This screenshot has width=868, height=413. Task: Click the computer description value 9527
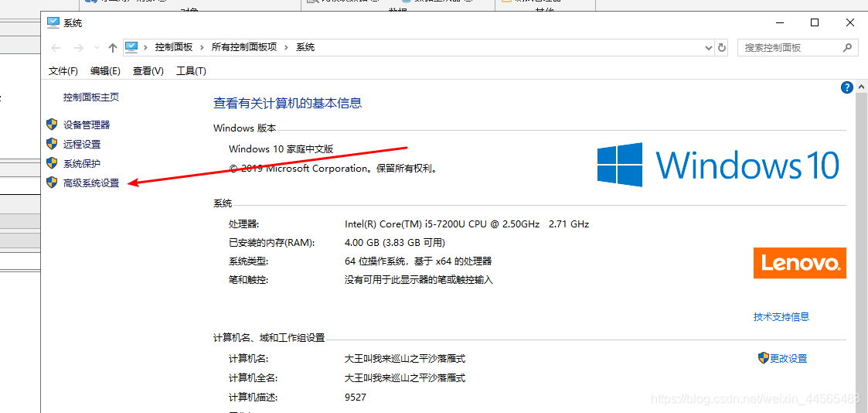click(x=356, y=398)
